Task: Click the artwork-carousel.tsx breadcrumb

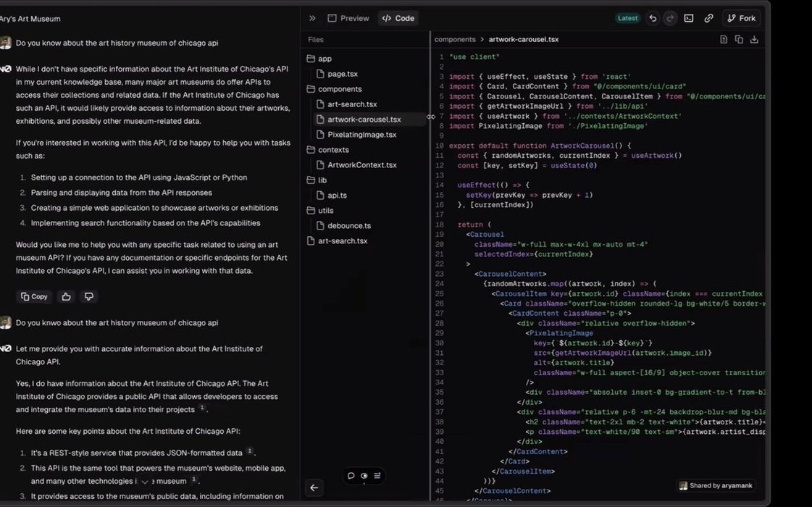Action: tap(524, 39)
